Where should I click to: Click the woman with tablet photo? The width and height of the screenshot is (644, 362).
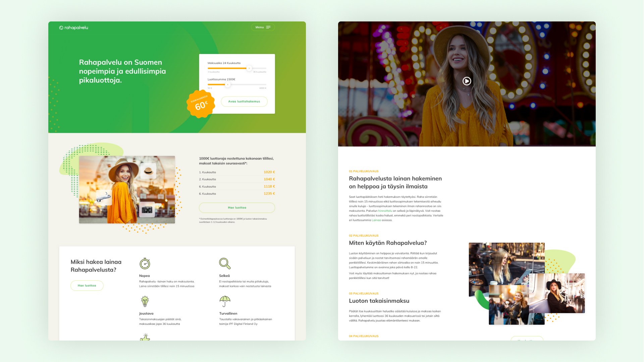pos(503,263)
